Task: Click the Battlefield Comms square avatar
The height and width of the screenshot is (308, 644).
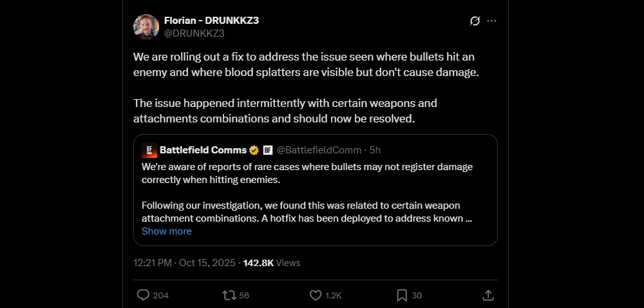Action: pyautogui.click(x=149, y=150)
